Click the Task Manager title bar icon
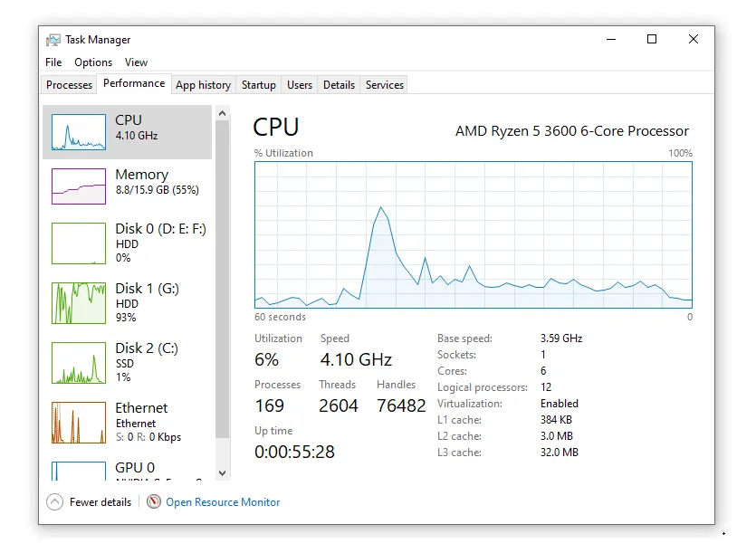Viewport: 756px width, 553px height. 53,40
